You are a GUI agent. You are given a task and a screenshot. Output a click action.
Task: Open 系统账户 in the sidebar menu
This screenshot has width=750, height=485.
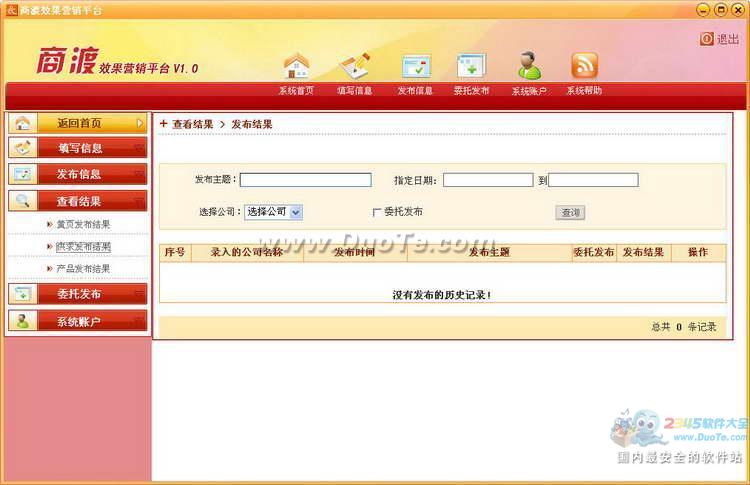point(78,321)
